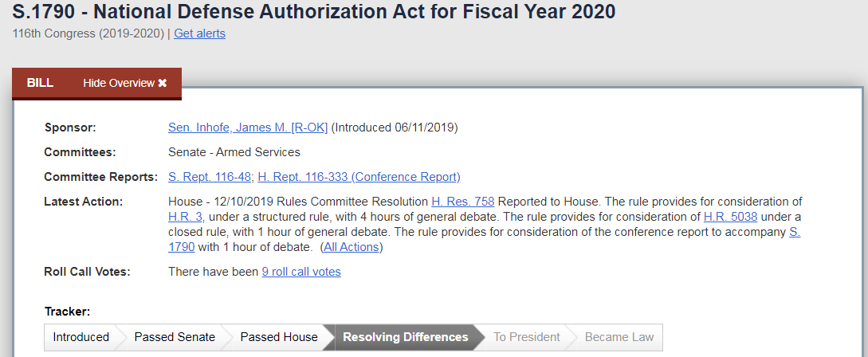Select the BILL tab
The height and width of the screenshot is (357, 868).
click(40, 83)
